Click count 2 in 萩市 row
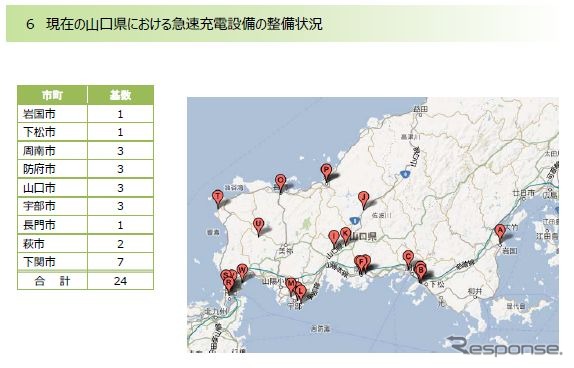574x368 pixels. (x=120, y=244)
